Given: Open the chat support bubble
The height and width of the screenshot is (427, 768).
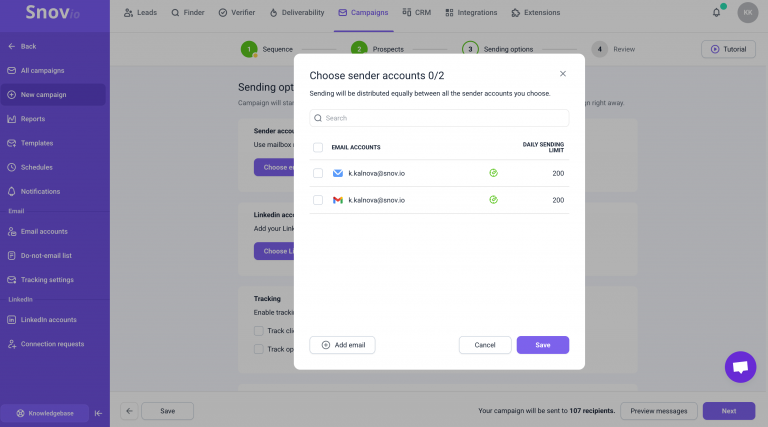Looking at the screenshot, I should coord(740,367).
